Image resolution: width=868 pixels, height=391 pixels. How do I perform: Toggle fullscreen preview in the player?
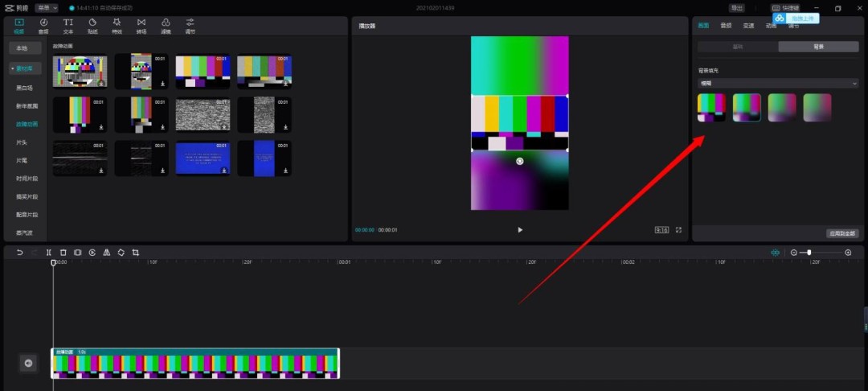point(678,230)
